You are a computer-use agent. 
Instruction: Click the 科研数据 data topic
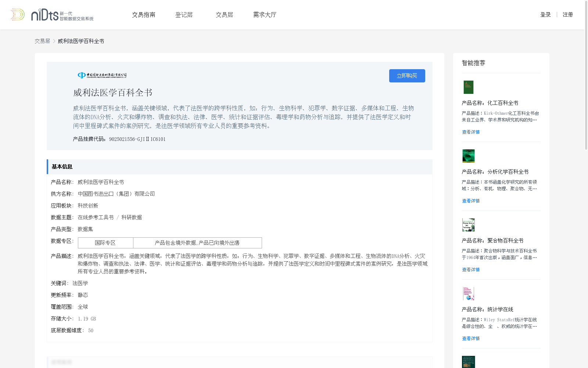132,217
